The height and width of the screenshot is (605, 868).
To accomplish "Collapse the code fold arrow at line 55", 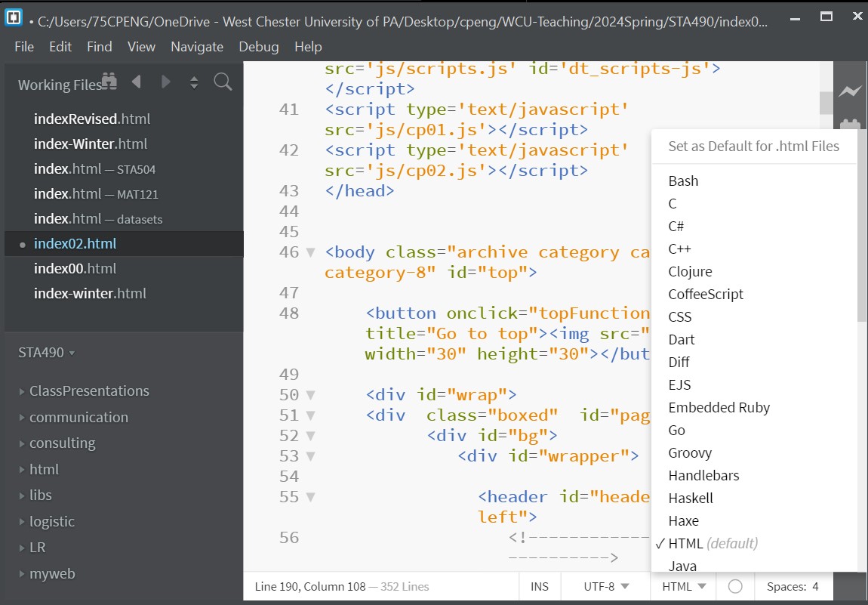I will 310,497.
